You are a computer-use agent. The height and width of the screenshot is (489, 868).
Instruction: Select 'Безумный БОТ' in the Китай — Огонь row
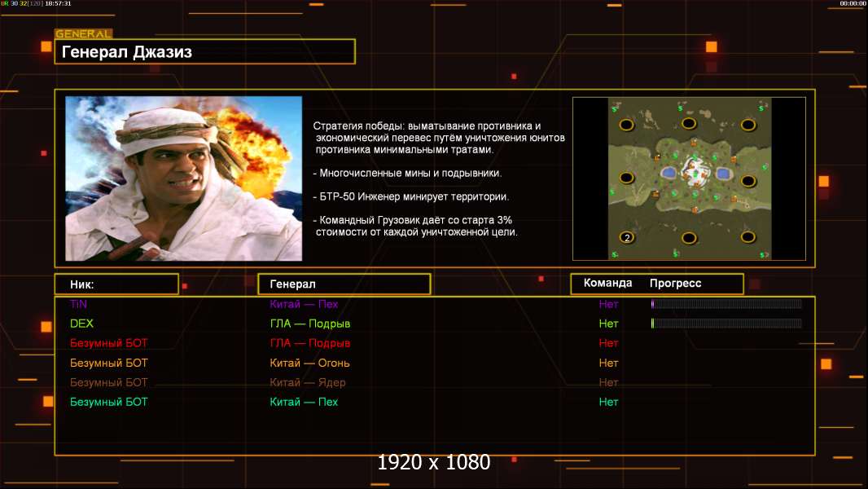click(108, 363)
